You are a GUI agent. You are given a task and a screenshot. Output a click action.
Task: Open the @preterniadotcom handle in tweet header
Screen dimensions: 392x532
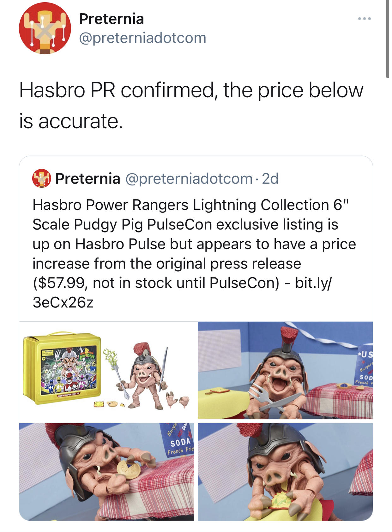pyautogui.click(x=142, y=38)
